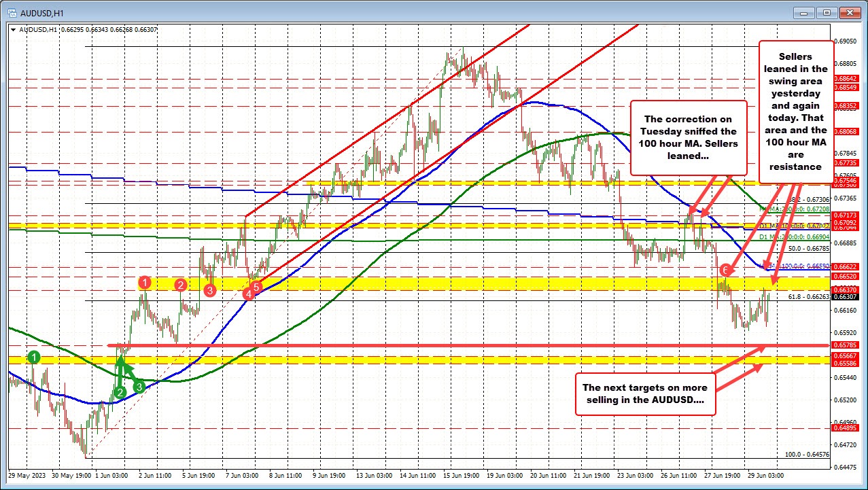The width and height of the screenshot is (868, 490).
Task: Select the green circled "1" marker on the left
Action: coord(33,357)
